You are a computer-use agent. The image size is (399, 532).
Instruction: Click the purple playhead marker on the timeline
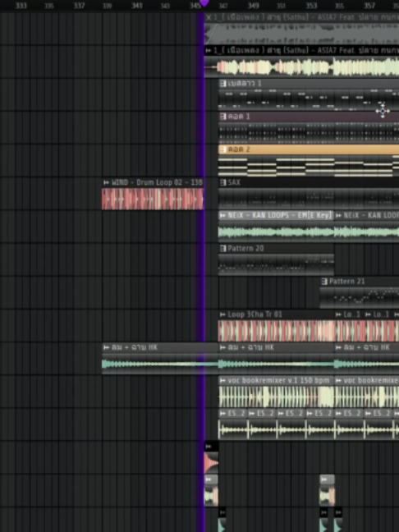(204, 3)
